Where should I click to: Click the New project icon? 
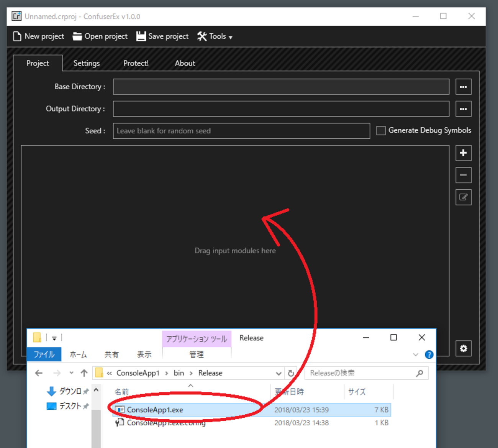tap(17, 36)
